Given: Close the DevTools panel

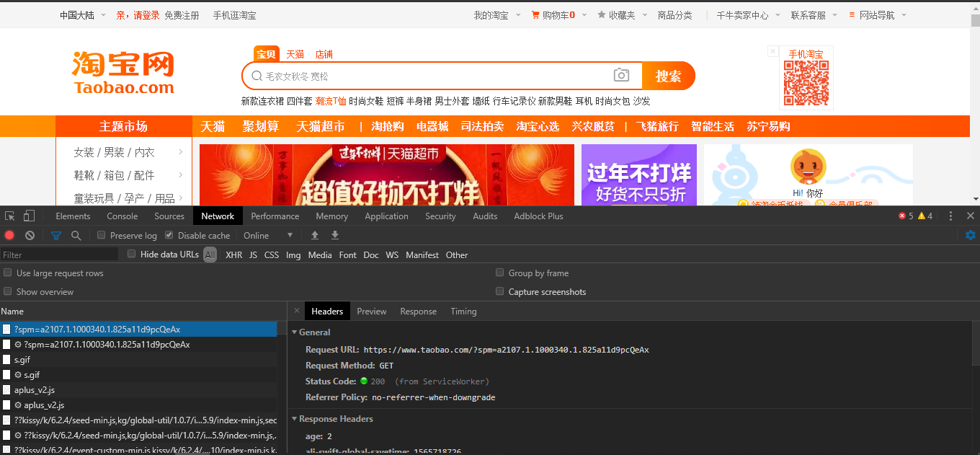Looking at the screenshot, I should click(970, 216).
